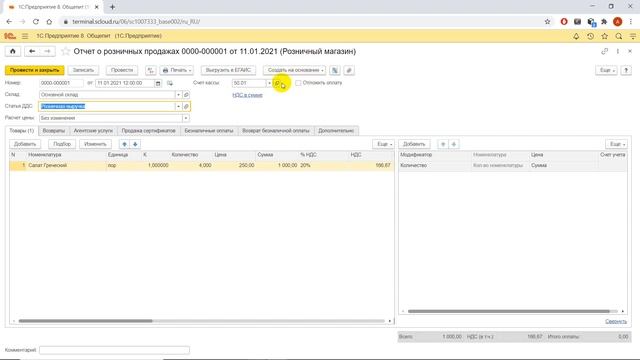Navigate forward with right arrow button
The width and height of the screenshot is (640, 360).
(x=47, y=51)
